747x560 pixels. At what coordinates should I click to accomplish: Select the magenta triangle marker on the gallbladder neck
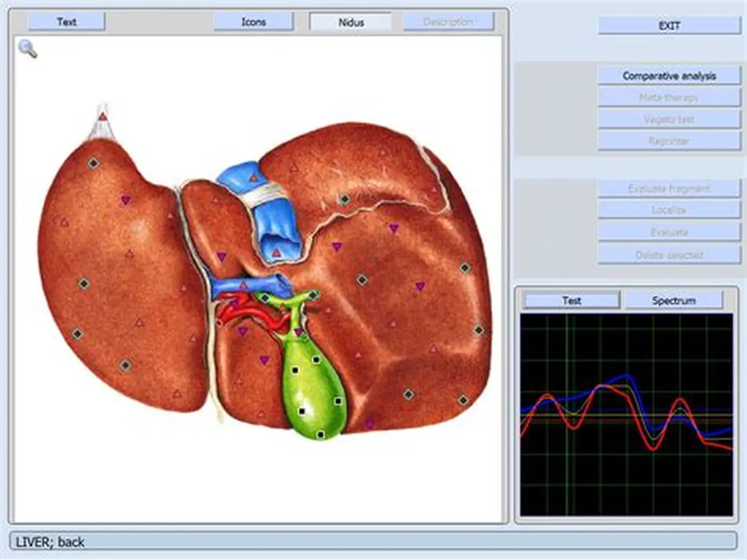(x=299, y=332)
